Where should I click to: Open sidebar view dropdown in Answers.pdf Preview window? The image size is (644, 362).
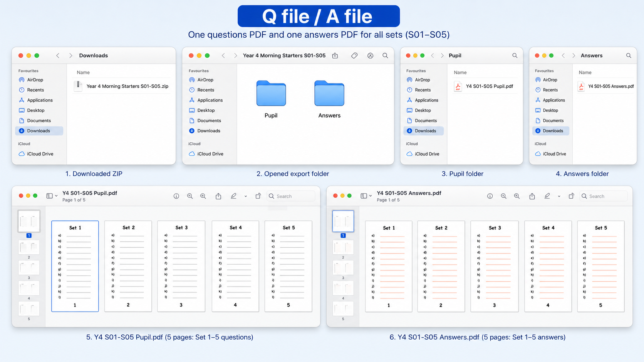point(366,196)
